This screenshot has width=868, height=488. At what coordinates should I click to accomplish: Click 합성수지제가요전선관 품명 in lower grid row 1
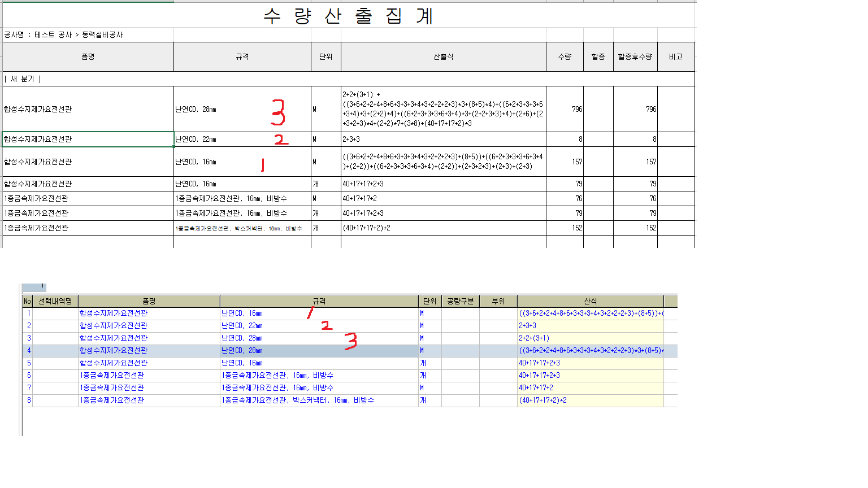tap(114, 313)
